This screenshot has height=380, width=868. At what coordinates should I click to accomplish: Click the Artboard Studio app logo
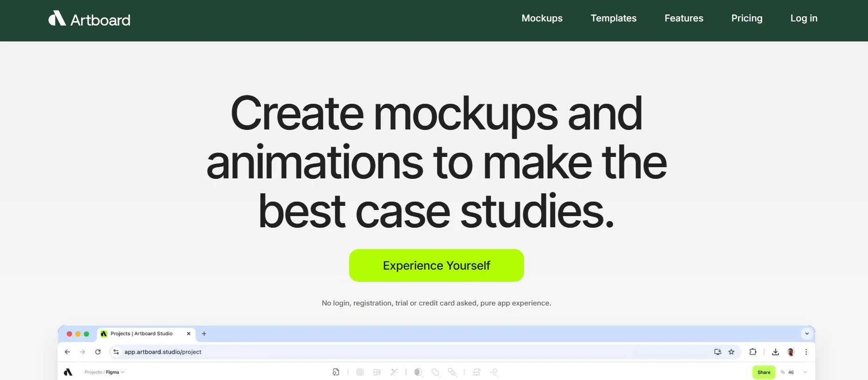coord(68,372)
